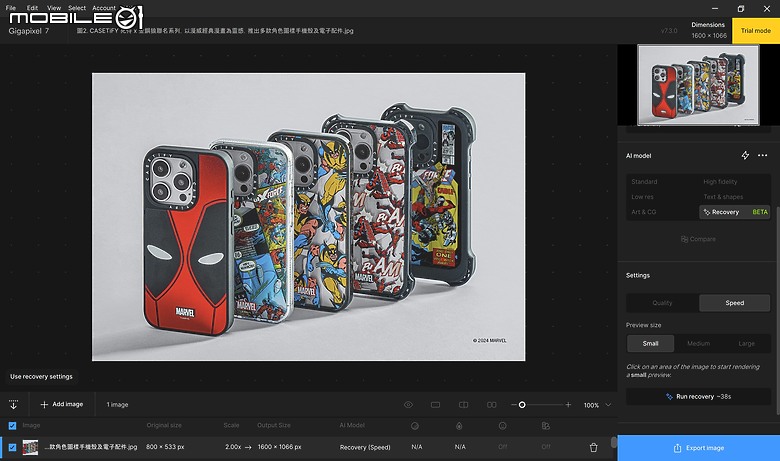This screenshot has height=461, width=780.
Task: Click the auto-select AI model lightning icon
Action: [745, 155]
